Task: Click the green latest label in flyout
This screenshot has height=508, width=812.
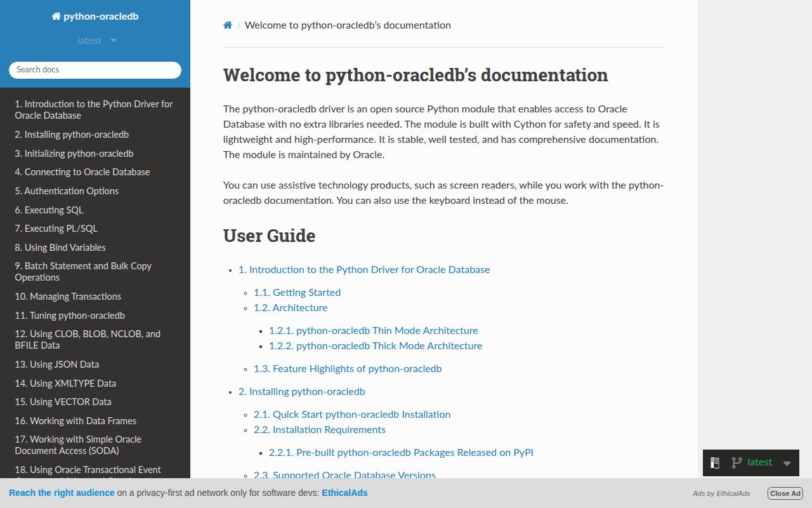Action: click(x=760, y=462)
